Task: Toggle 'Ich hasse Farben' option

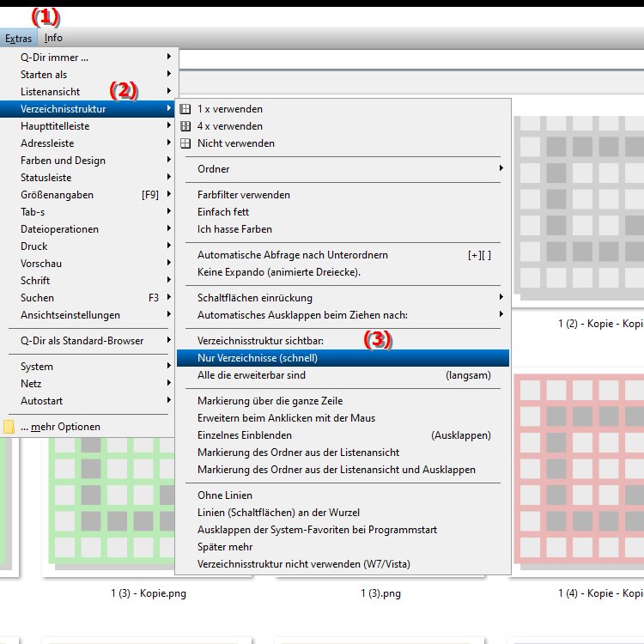Action: pos(343,229)
